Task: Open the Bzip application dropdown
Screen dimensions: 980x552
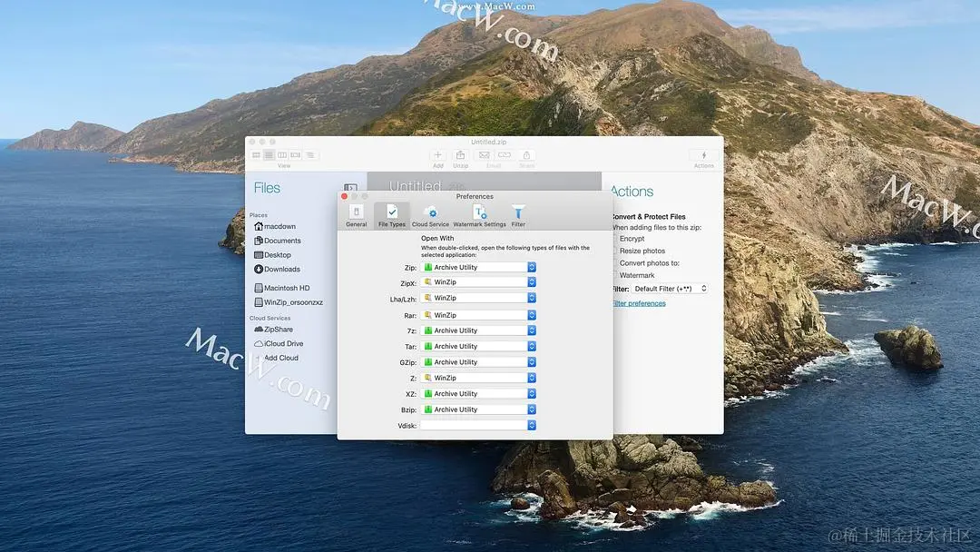Action: point(478,409)
